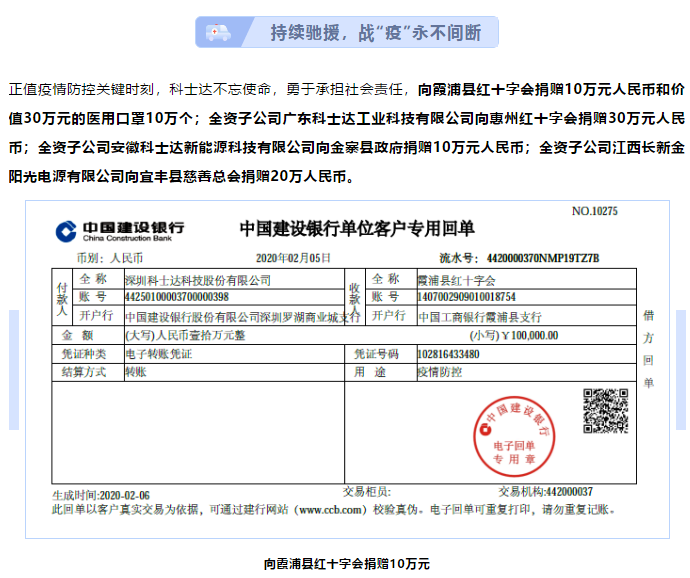Click transaction institution 44200037
The width and height of the screenshot is (690, 578).
click(x=569, y=492)
